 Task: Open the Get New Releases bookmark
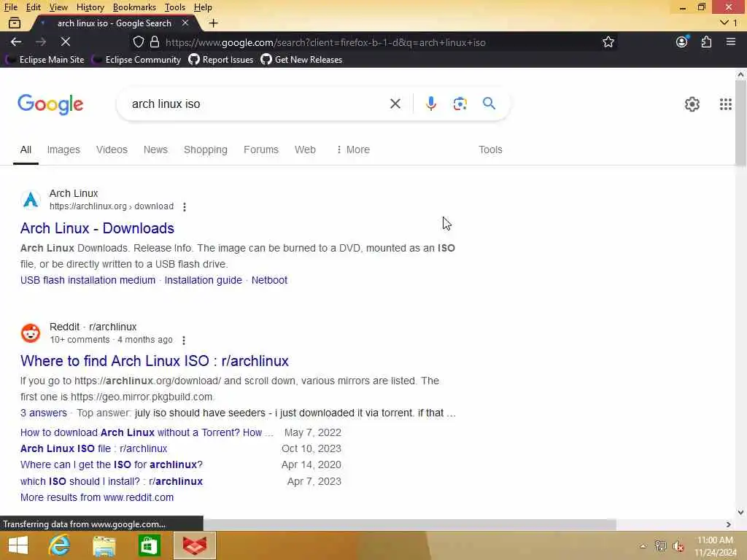tap(301, 60)
